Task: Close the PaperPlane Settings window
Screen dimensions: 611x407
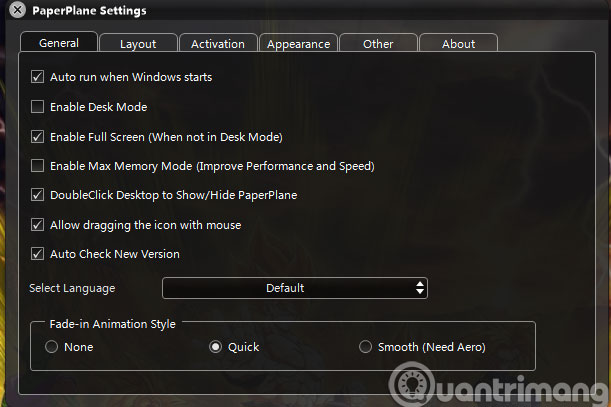Action: click(18, 10)
